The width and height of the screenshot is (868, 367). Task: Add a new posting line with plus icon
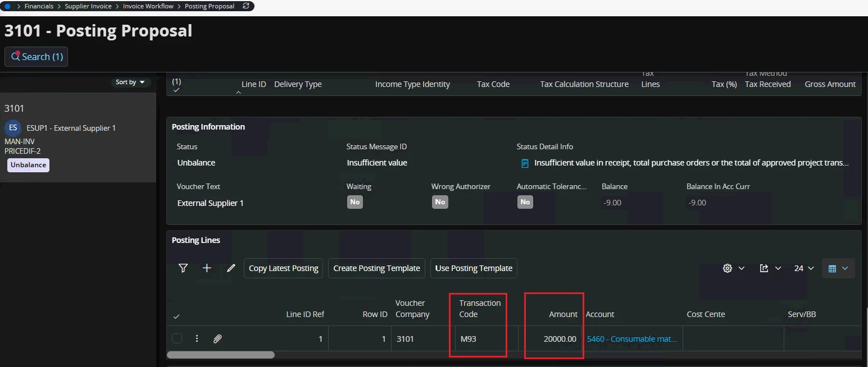pos(207,268)
